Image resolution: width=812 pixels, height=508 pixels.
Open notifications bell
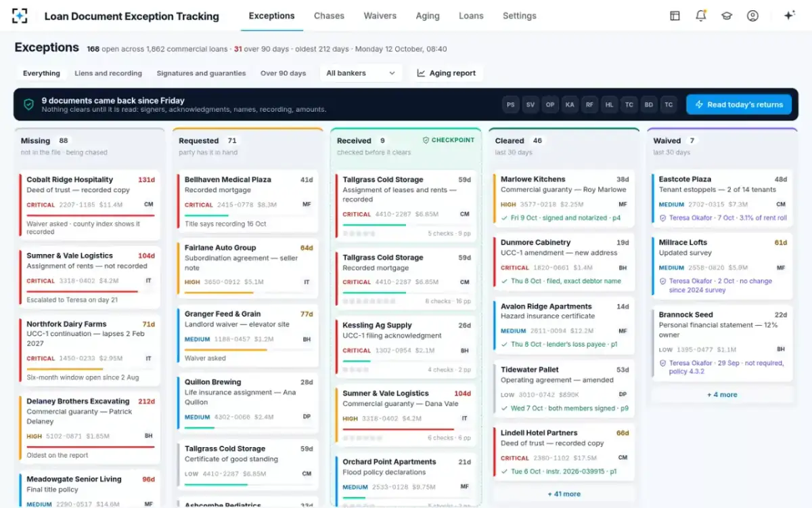[701, 16]
